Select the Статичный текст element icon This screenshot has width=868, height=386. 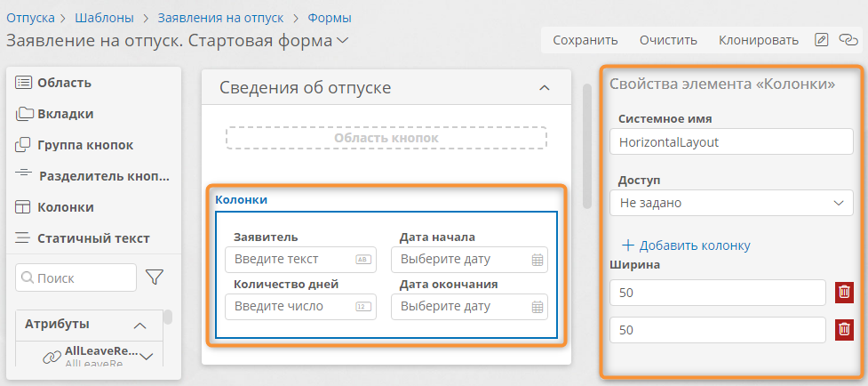click(23, 238)
